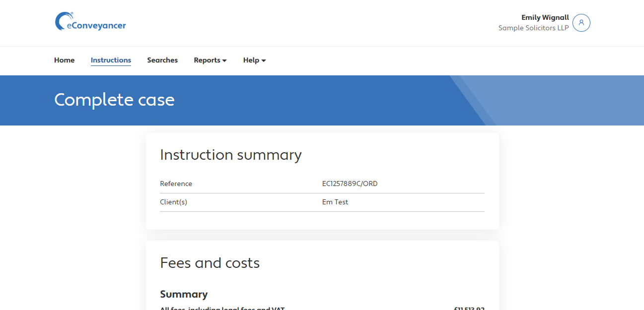Expand the Reports dropdown menu

coord(210,60)
